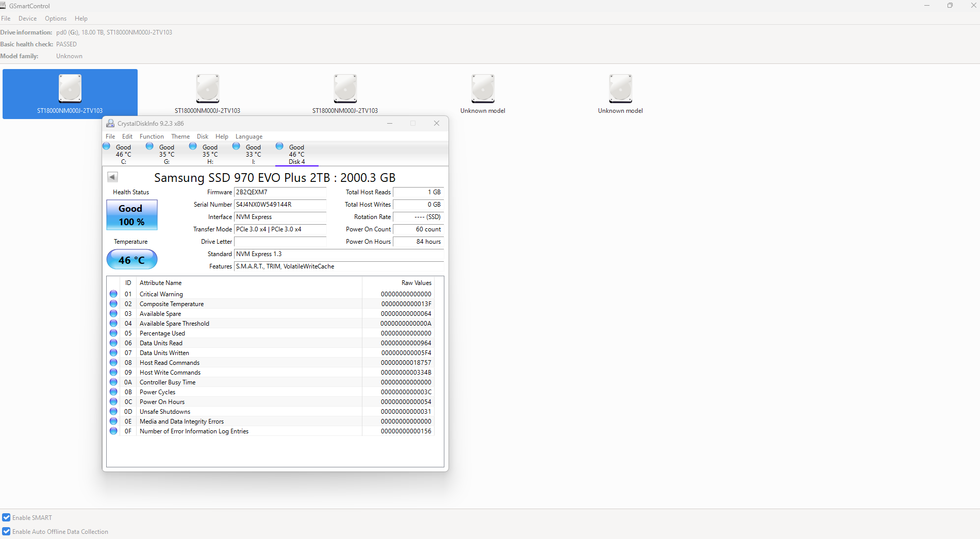Click the Serial Number field
This screenshot has width=980, height=539.
click(280, 205)
